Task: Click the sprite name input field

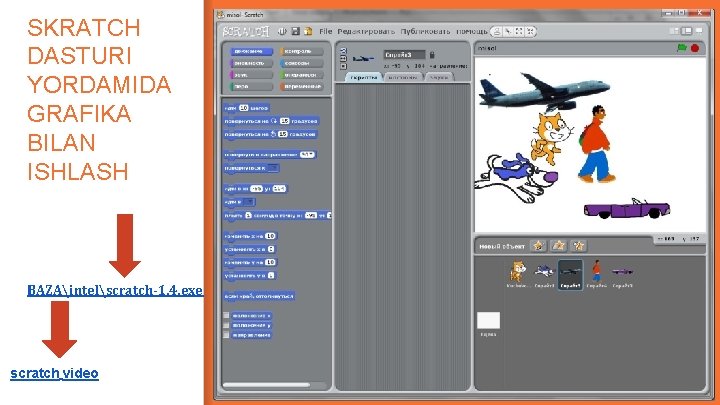Action: 404,55
